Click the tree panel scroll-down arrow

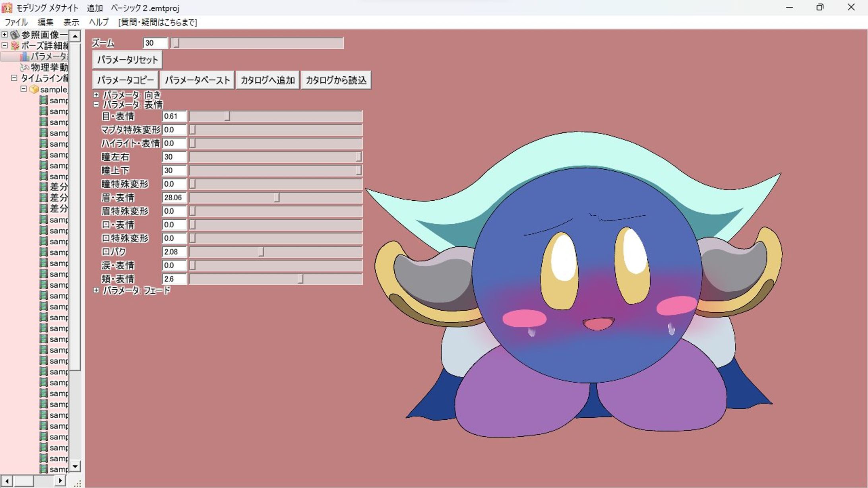(x=75, y=466)
